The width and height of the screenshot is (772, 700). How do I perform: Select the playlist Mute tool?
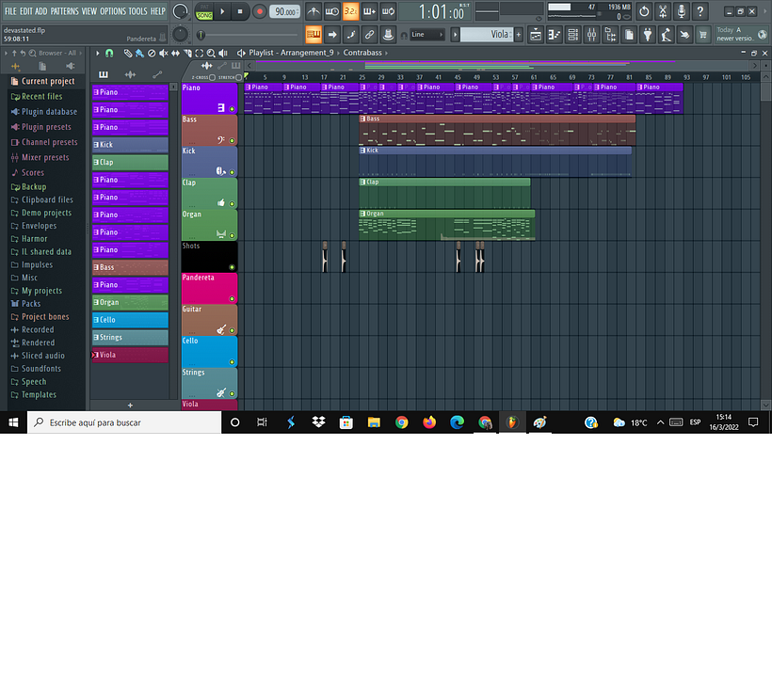pyautogui.click(x=164, y=53)
